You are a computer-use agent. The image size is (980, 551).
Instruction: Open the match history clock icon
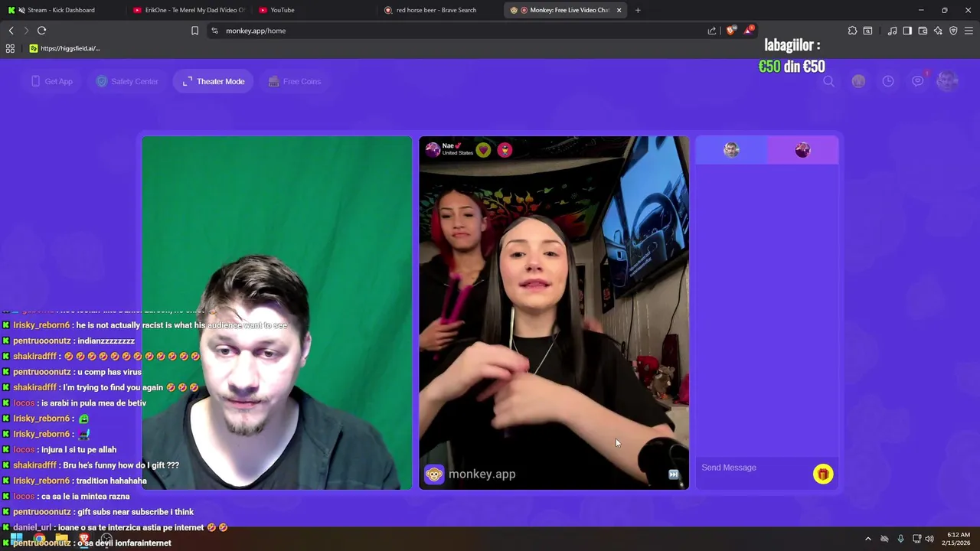pyautogui.click(x=888, y=81)
